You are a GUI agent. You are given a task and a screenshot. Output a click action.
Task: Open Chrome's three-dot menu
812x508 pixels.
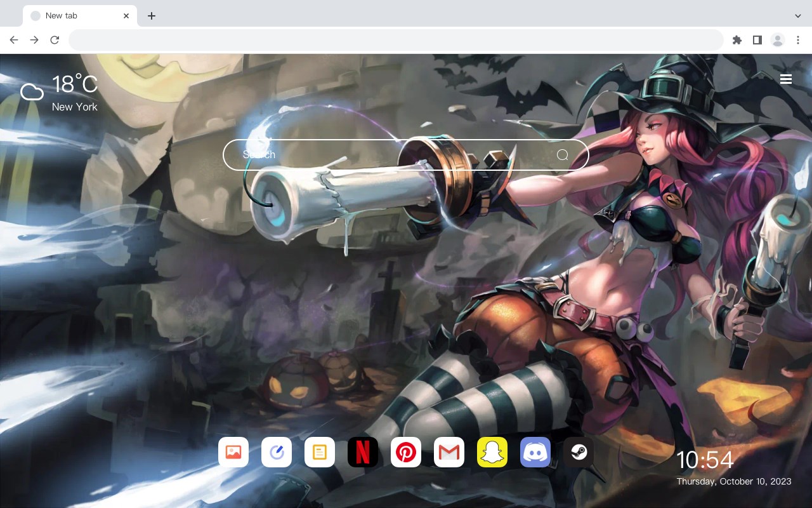click(x=798, y=40)
